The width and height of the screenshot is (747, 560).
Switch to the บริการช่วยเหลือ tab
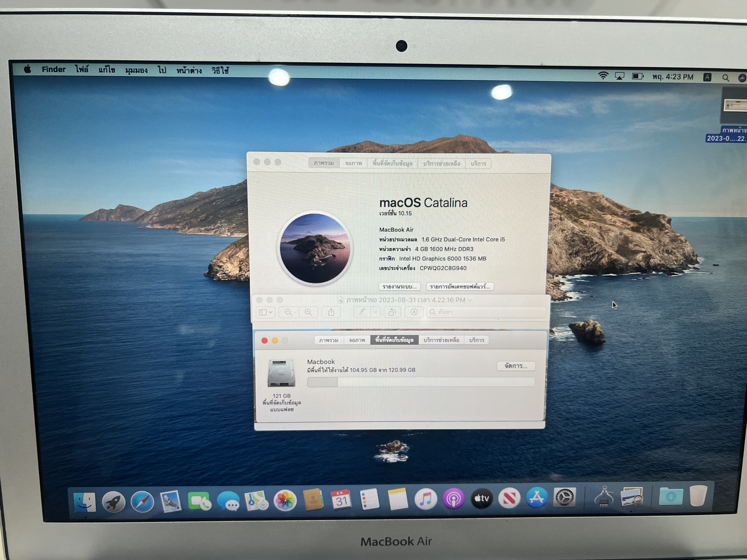pyautogui.click(x=441, y=340)
